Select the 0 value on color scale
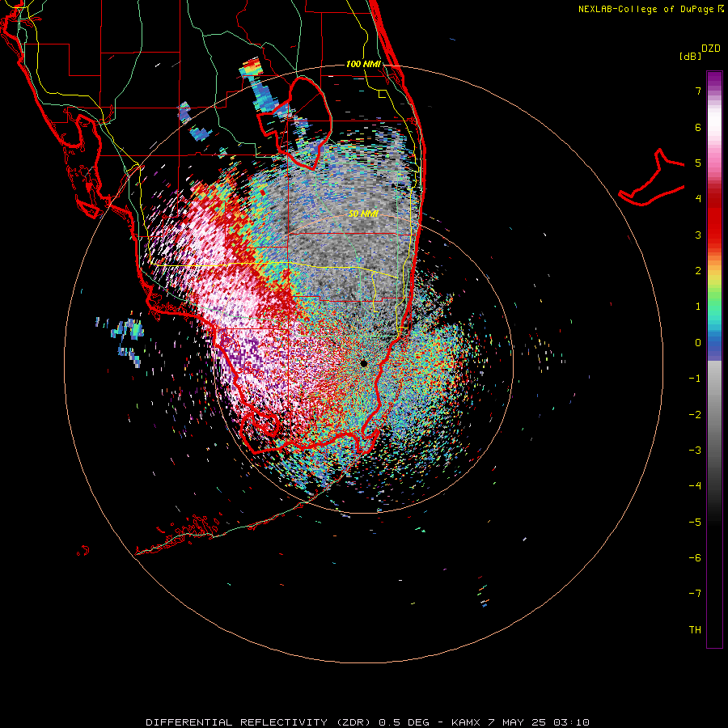The height and width of the screenshot is (728, 728). (698, 343)
